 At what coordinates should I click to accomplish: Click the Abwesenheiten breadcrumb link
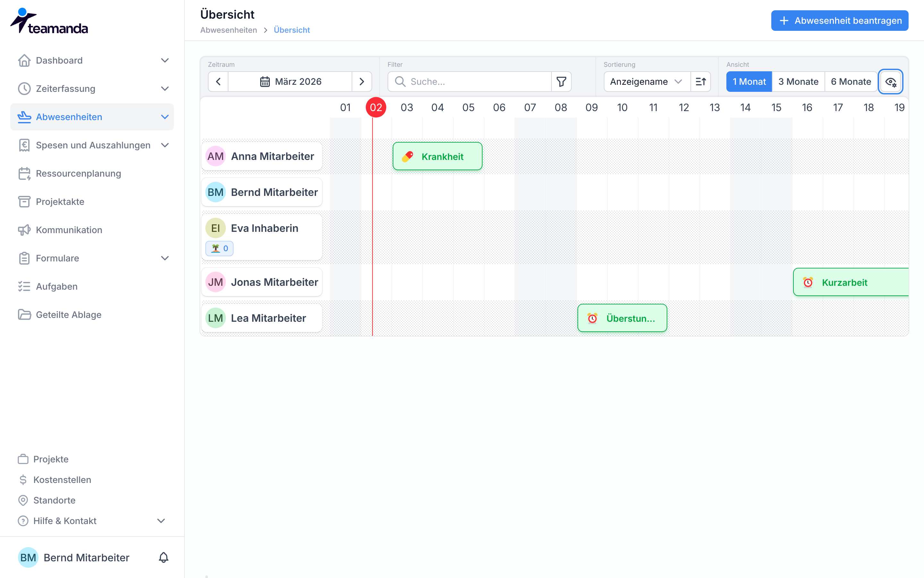pos(229,30)
